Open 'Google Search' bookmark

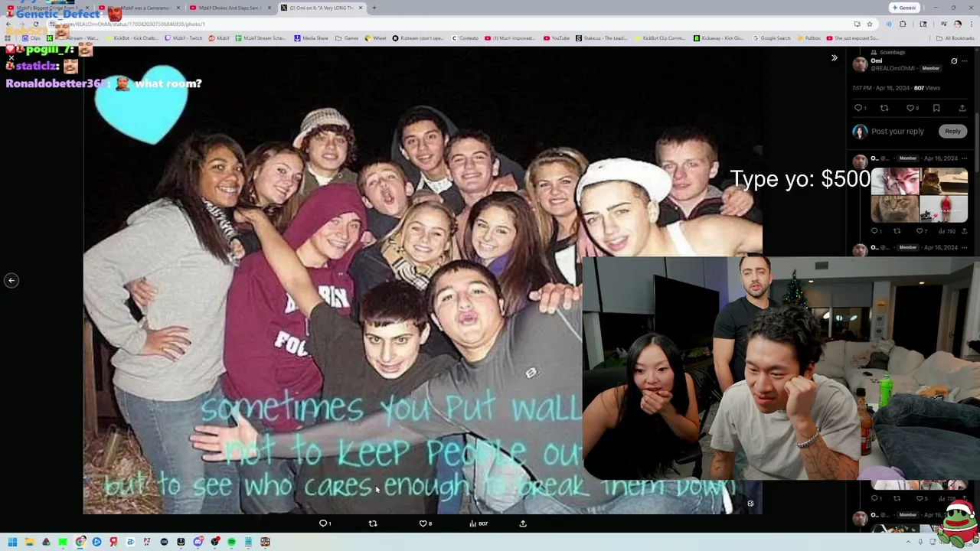pos(772,38)
